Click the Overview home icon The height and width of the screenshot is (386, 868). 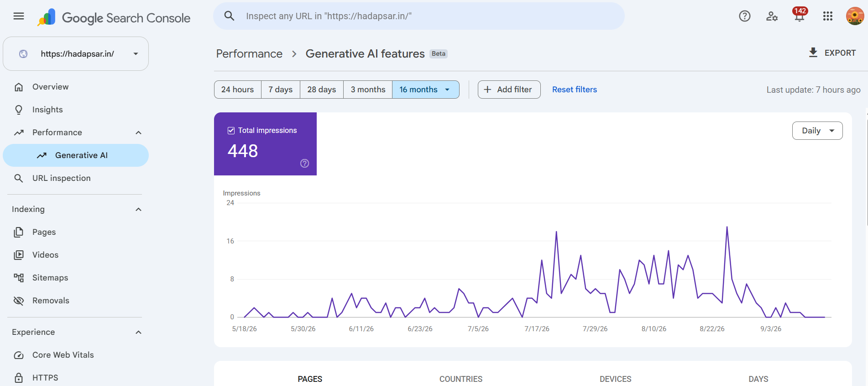[19, 87]
